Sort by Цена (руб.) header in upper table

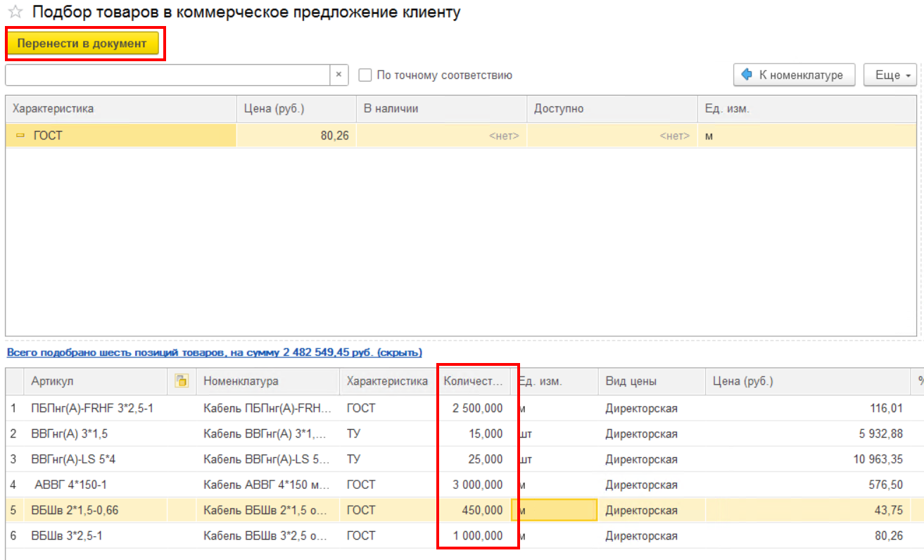pos(296,109)
